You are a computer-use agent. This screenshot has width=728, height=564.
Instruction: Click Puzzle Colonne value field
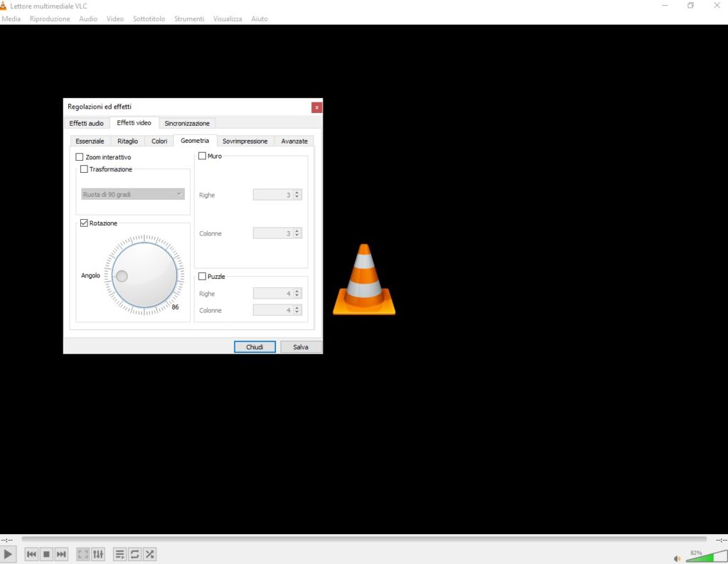pyautogui.click(x=273, y=310)
